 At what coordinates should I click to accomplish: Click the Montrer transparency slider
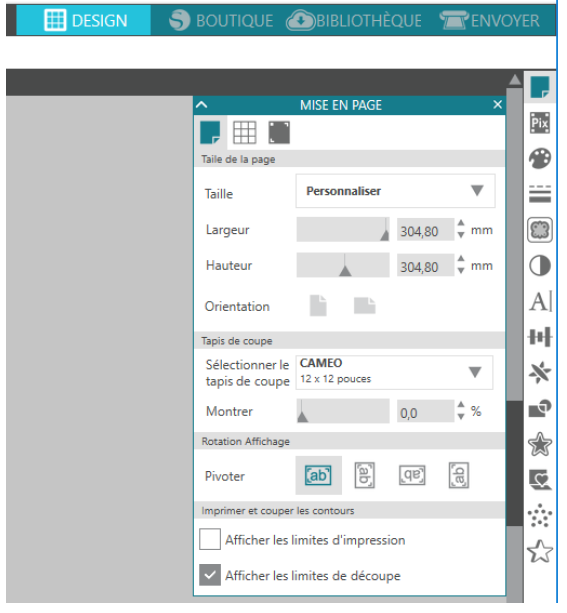(x=343, y=411)
